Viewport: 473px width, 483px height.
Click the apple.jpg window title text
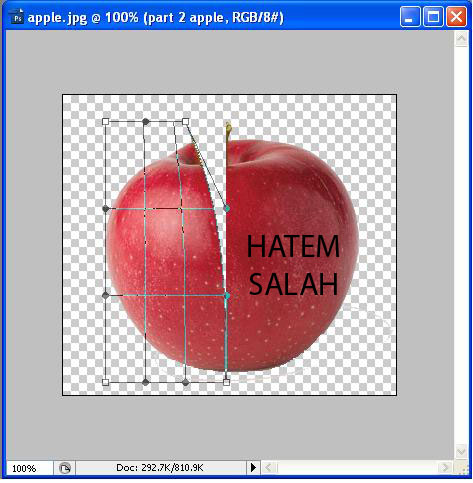click(155, 17)
